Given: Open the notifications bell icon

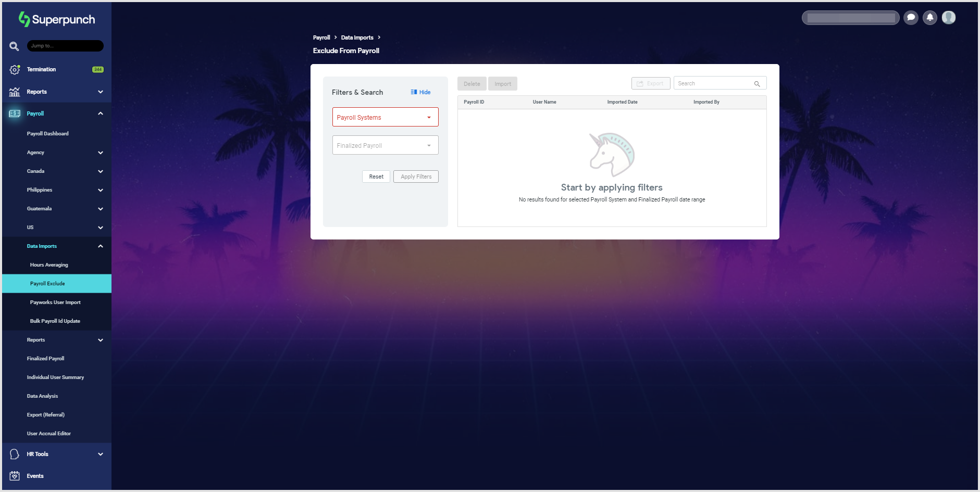Looking at the screenshot, I should pos(930,18).
